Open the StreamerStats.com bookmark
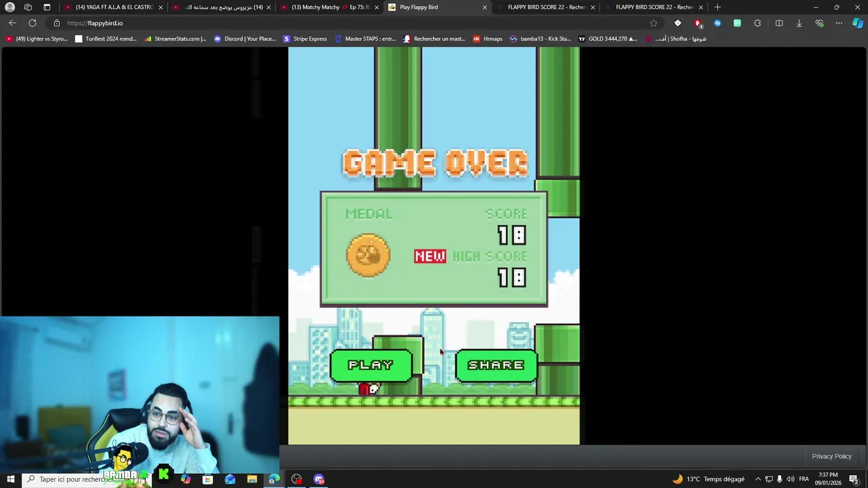This screenshot has height=488, width=868. 176,39
